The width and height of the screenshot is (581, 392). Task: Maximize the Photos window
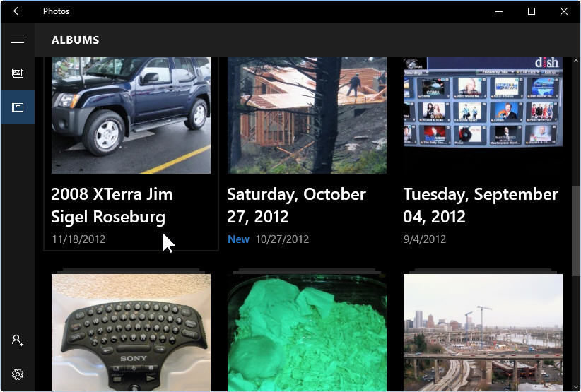532,11
